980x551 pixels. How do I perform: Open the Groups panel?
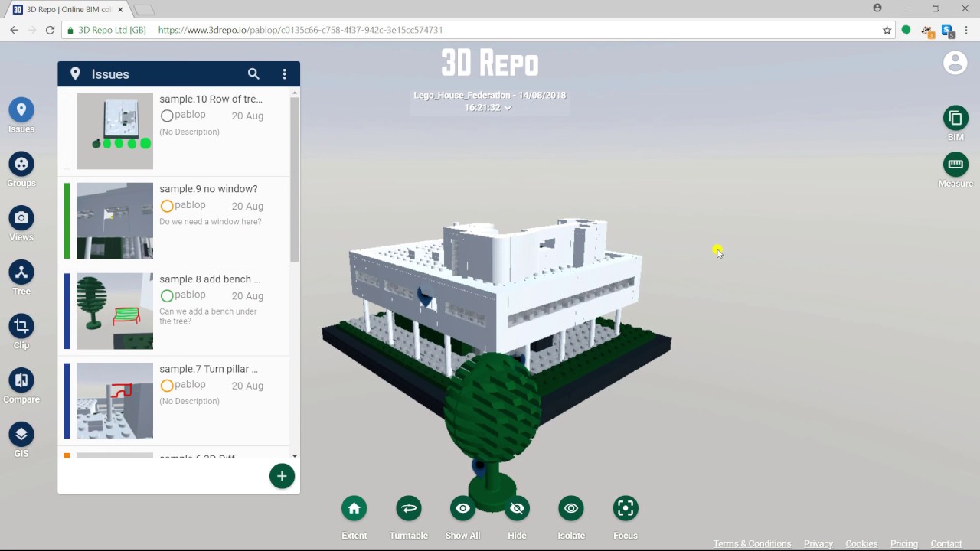pyautogui.click(x=21, y=164)
